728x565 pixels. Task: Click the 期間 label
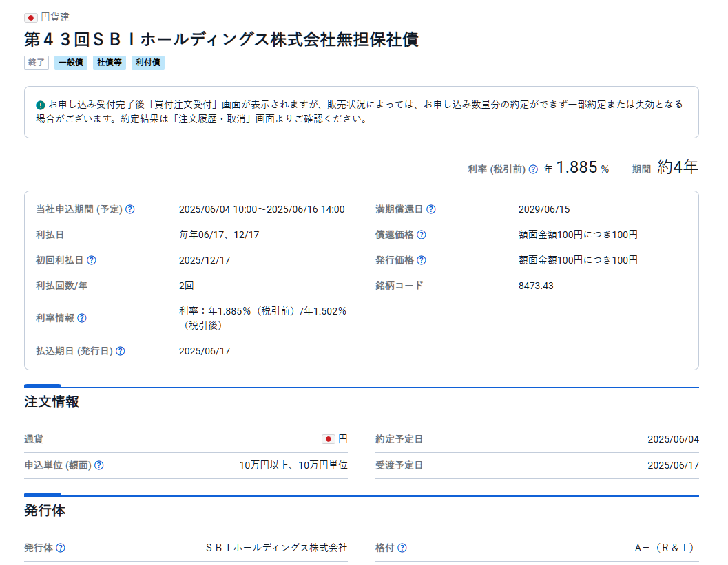pyautogui.click(x=641, y=169)
